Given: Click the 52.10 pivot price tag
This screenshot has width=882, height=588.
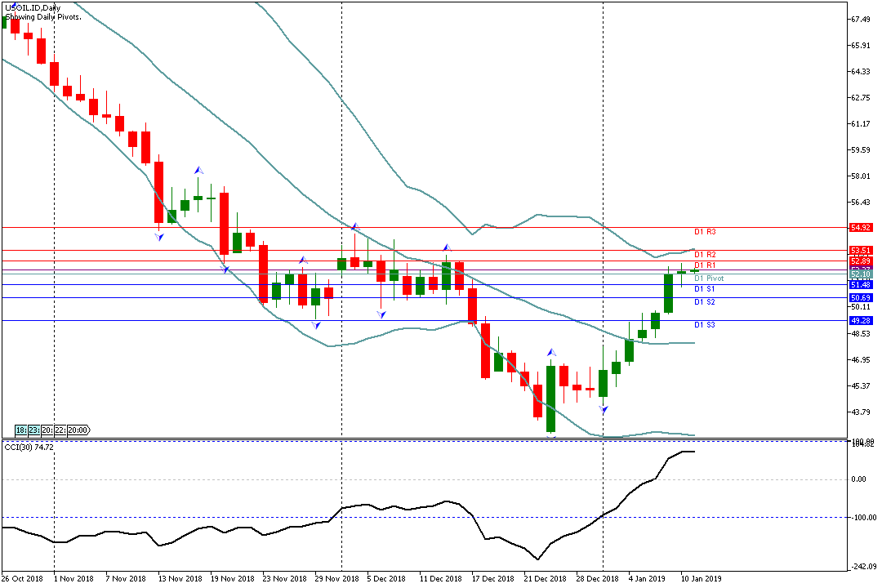Looking at the screenshot, I should pyautogui.click(x=861, y=274).
